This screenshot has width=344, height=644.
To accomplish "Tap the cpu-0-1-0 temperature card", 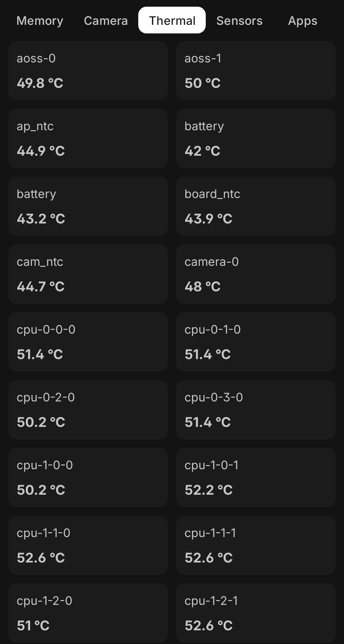I will pos(256,342).
